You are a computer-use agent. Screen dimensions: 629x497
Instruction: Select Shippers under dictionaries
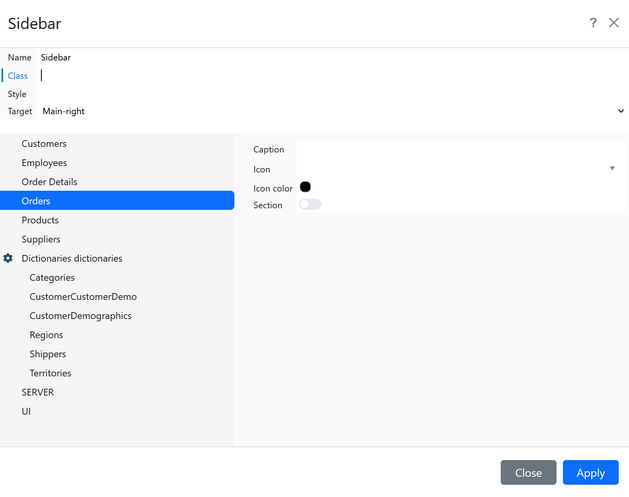coord(48,354)
